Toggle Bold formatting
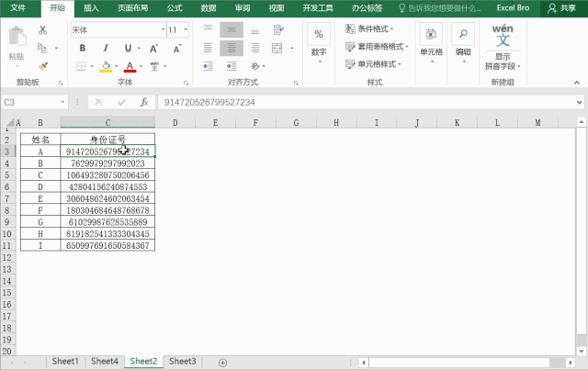This screenshot has height=370, width=588. point(83,48)
